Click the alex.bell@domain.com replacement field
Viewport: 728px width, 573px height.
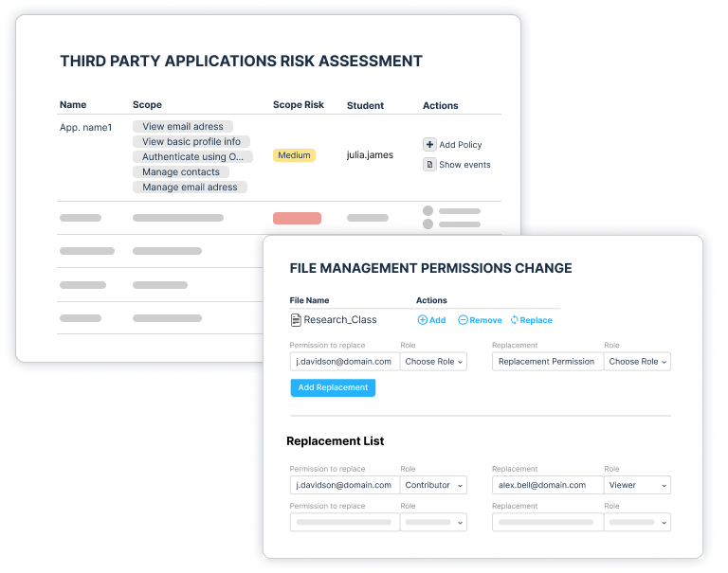coord(548,485)
